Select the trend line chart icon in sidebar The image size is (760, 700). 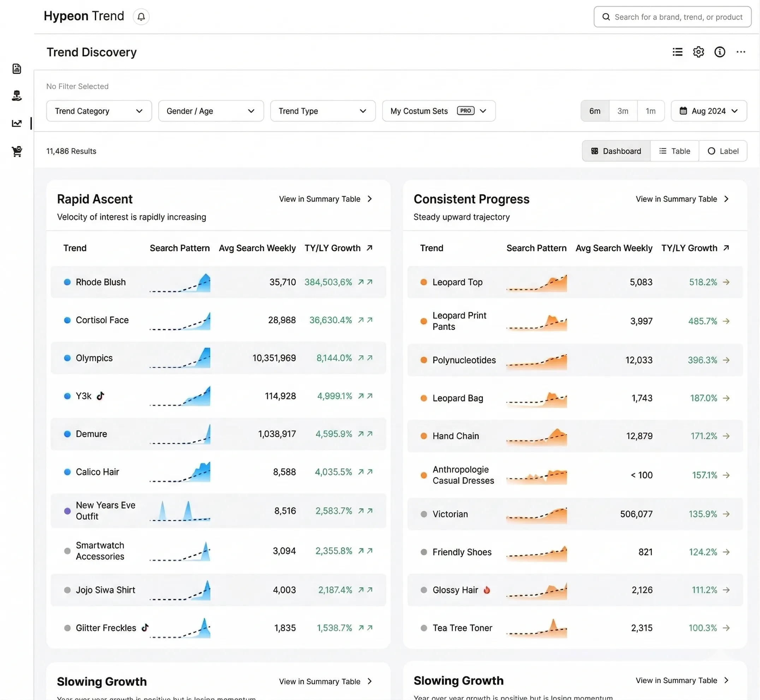(x=17, y=123)
